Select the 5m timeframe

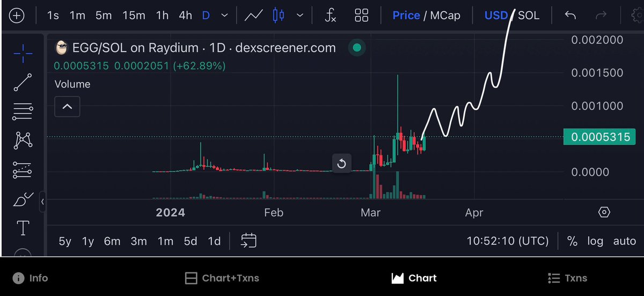pyautogui.click(x=104, y=16)
